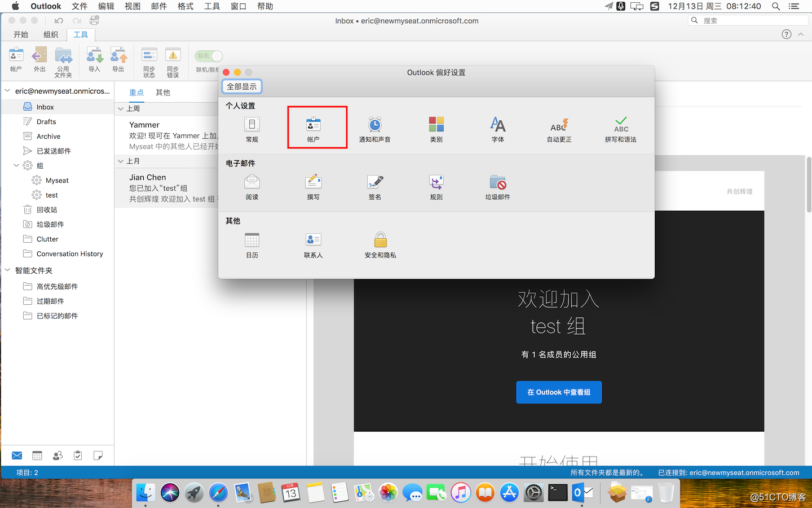The width and height of the screenshot is (812, 508).
Task: Open the 帮助 menu in the menu bar
Action: [265, 6]
